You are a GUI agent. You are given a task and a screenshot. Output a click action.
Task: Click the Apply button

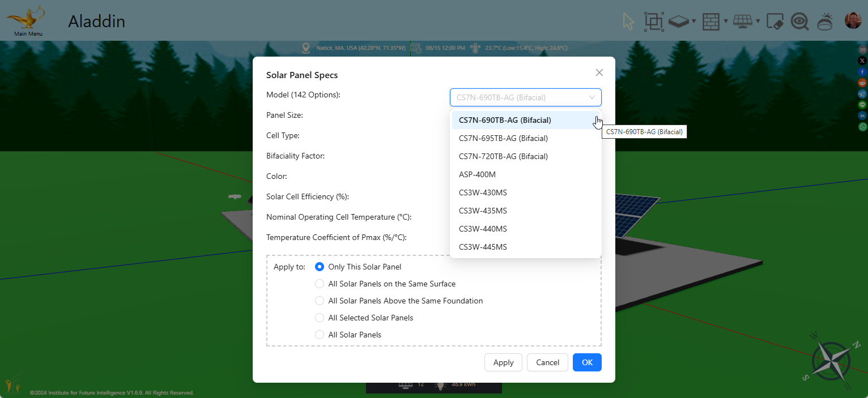(x=503, y=362)
